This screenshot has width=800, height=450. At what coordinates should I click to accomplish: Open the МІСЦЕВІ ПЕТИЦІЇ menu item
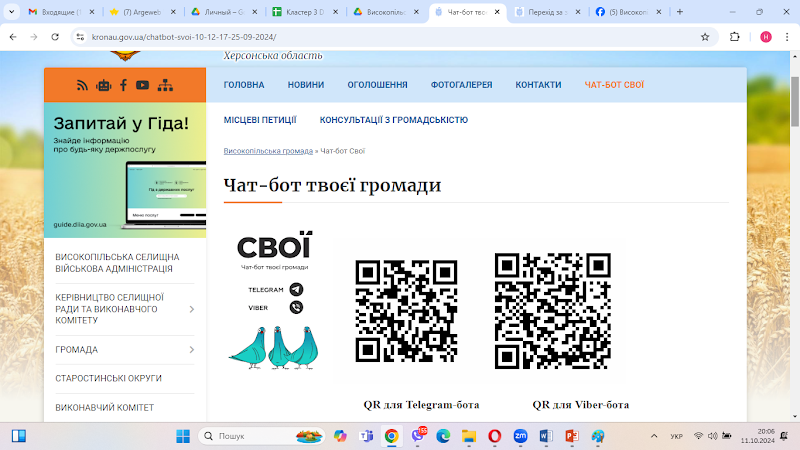coord(260,120)
